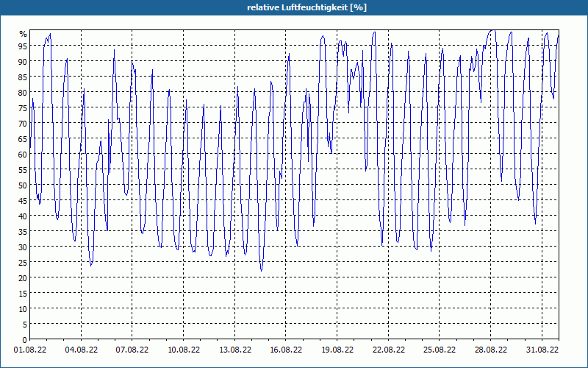The width and height of the screenshot is (588, 368).
Task: Click the date label '19.08.22'
Action: [x=337, y=350]
